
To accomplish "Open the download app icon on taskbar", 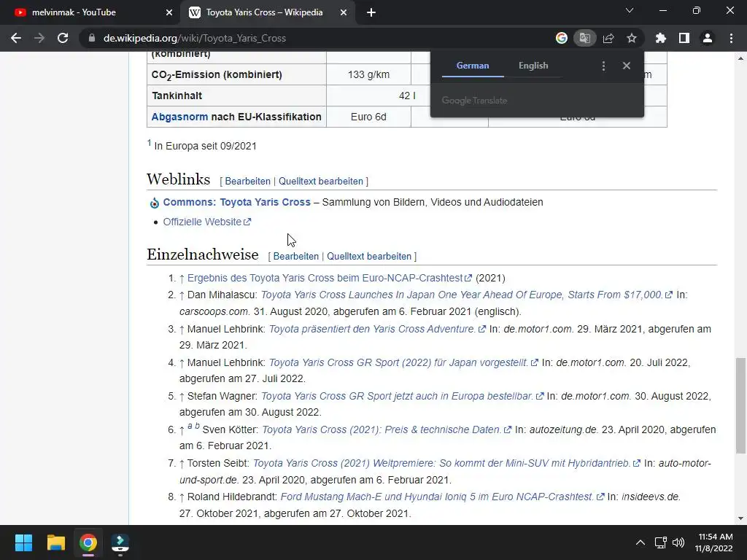I will (120, 542).
